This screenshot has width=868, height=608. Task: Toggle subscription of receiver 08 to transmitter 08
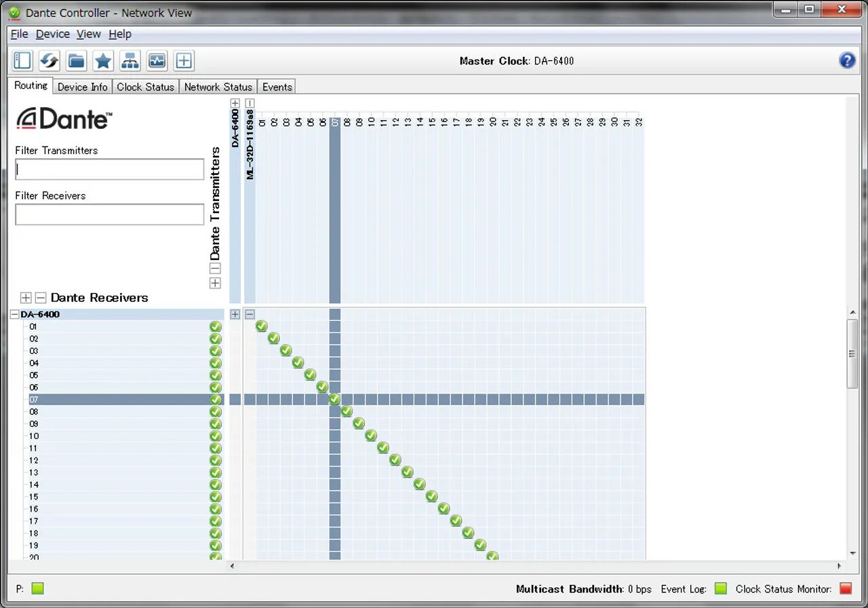[347, 411]
